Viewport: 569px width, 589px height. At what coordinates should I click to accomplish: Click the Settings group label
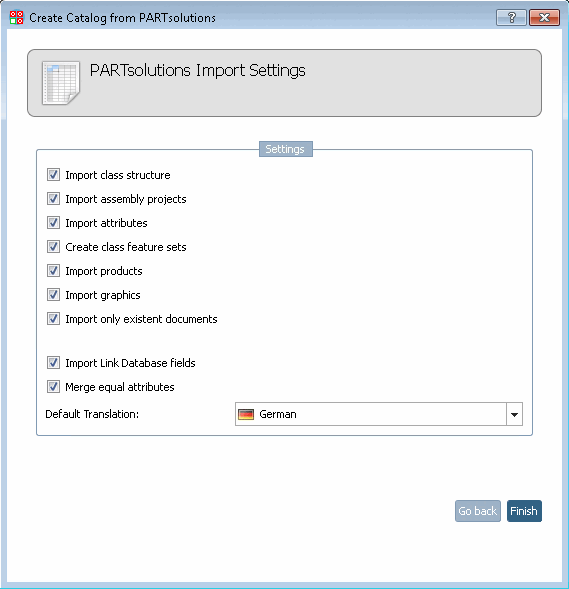click(285, 149)
